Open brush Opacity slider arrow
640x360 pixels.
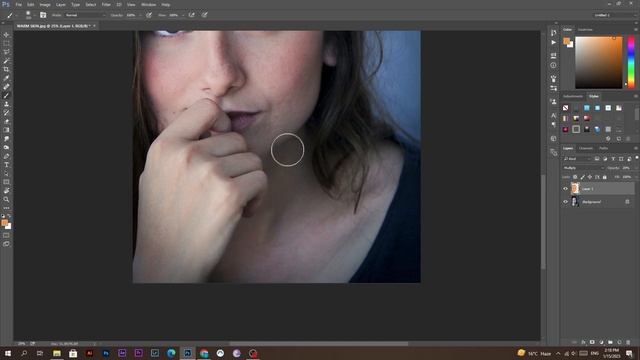(140, 15)
